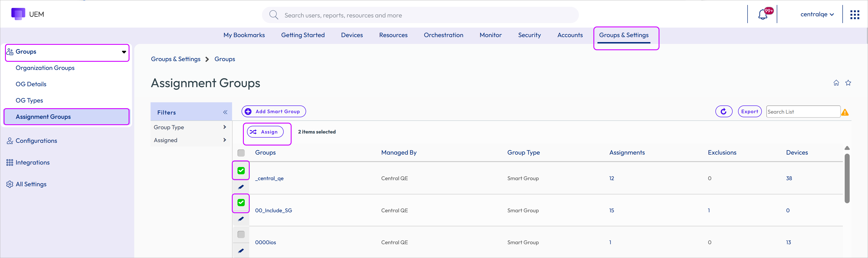Open the Accounts tab
The image size is (868, 258).
point(570,35)
